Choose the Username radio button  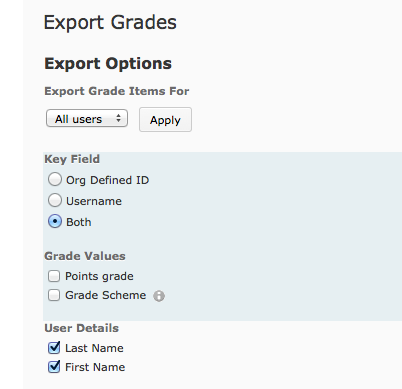coord(55,200)
